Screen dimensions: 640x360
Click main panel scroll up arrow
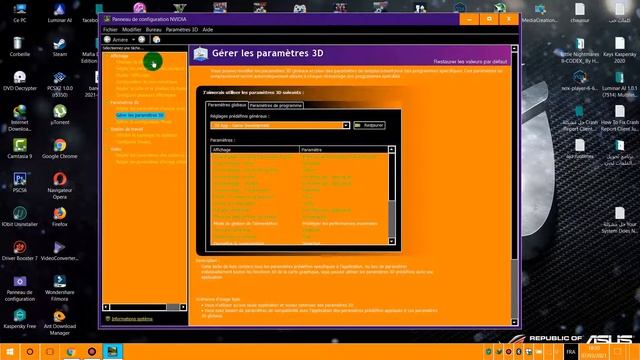click(514, 49)
